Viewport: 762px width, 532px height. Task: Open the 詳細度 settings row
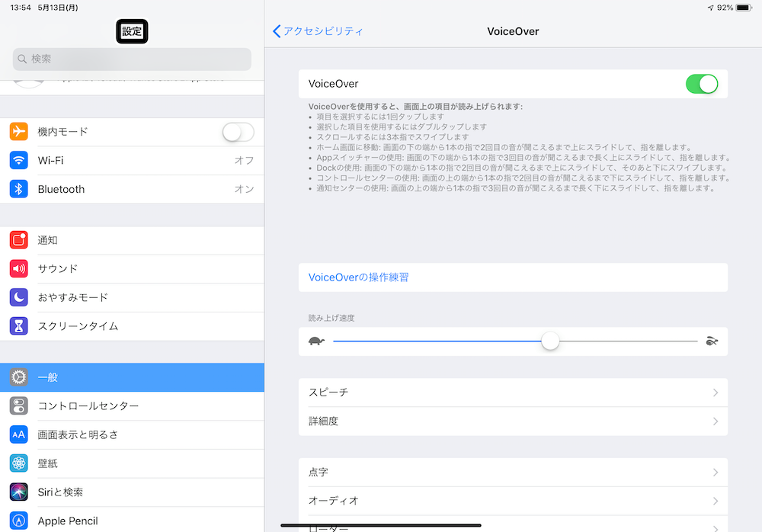pyautogui.click(x=513, y=421)
